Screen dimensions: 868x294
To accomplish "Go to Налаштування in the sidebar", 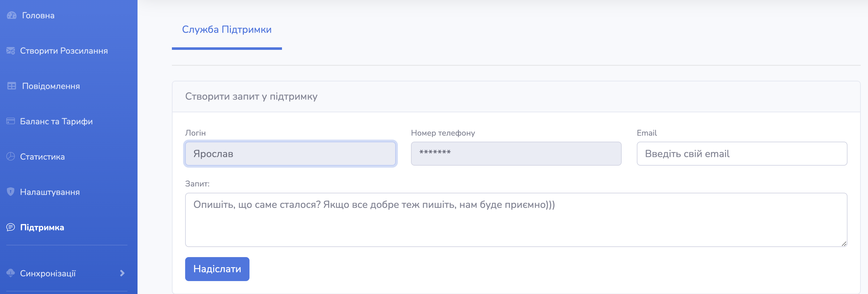I will pos(50,192).
